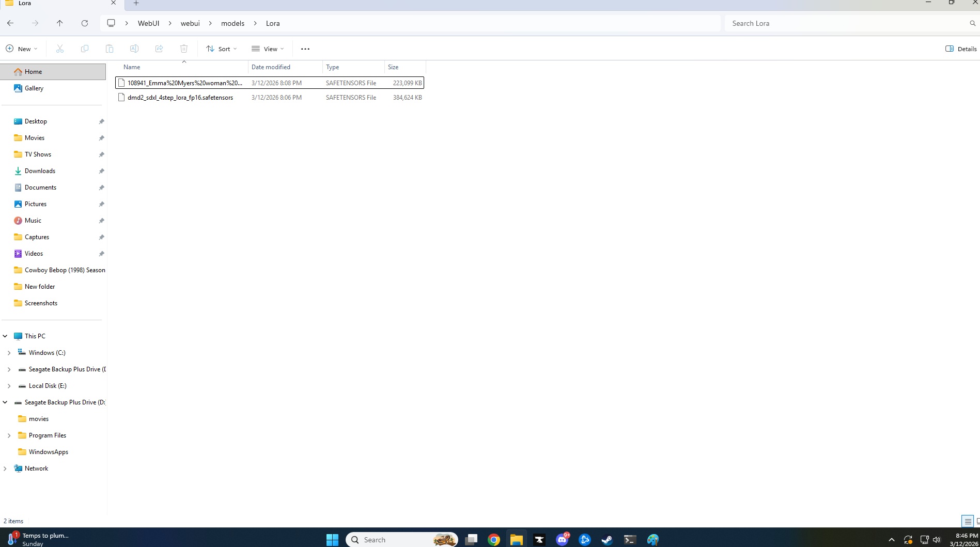Viewport: 980px width, 547px height.
Task: Open Pictures quick access folder
Action: [53, 204]
